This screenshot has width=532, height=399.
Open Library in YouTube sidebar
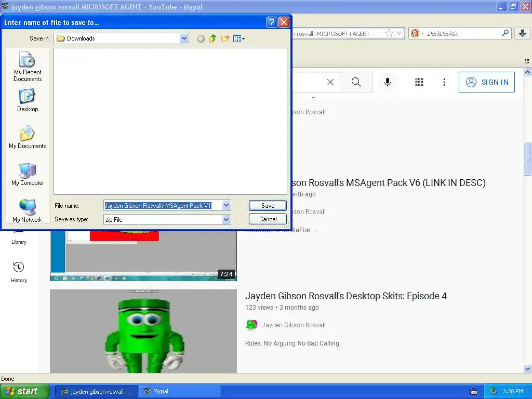tap(19, 237)
